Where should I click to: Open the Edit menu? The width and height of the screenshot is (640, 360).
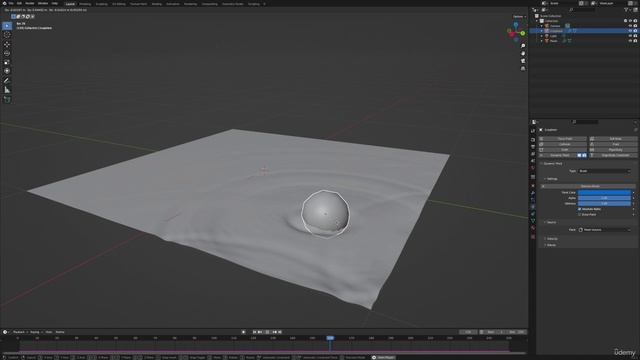coord(19,3)
